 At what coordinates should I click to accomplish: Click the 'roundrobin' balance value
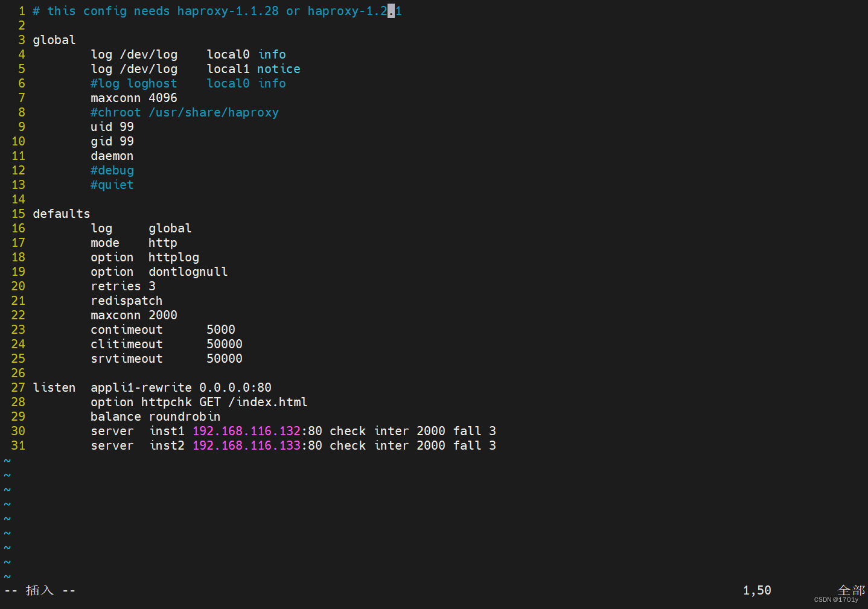(x=185, y=416)
